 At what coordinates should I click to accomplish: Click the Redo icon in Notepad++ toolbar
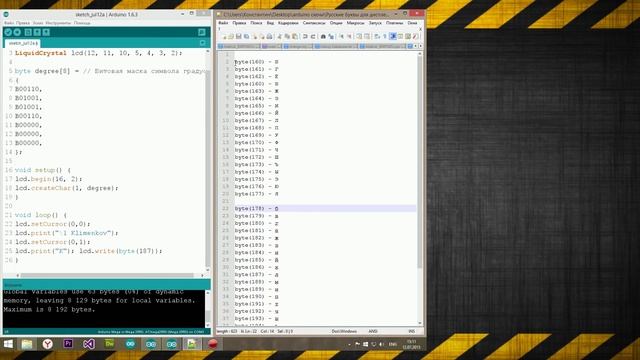point(313,36)
